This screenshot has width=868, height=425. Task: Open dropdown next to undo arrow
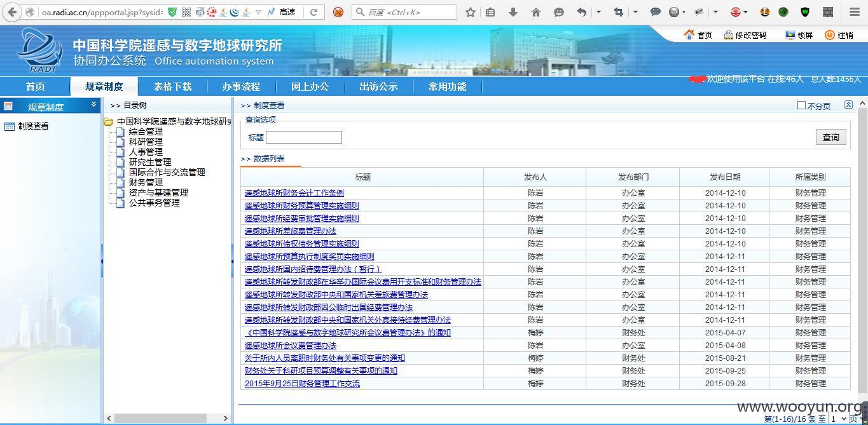[598, 12]
